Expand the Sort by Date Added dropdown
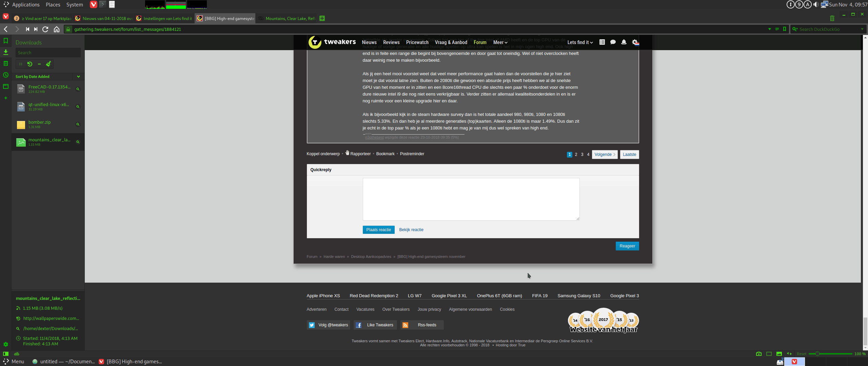The height and width of the screenshot is (366, 868). pyautogui.click(x=78, y=77)
